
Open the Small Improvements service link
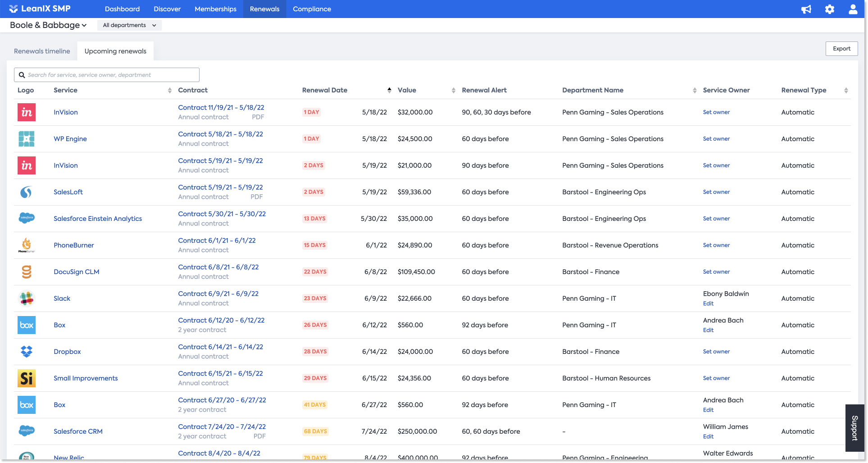tap(86, 378)
